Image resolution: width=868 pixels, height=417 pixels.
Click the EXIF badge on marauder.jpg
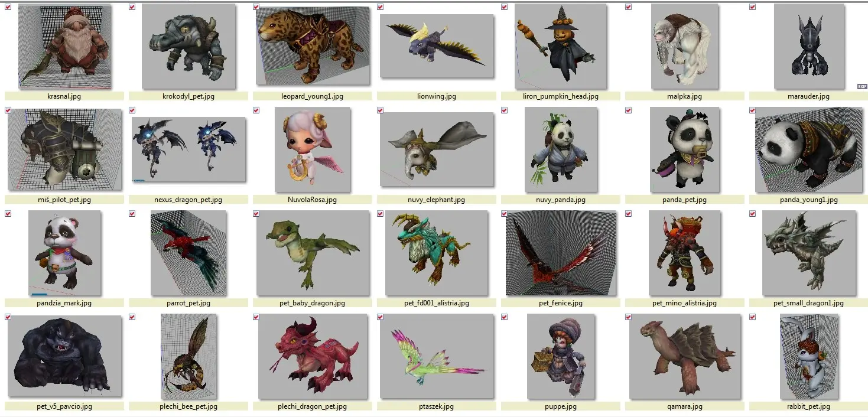(x=862, y=87)
